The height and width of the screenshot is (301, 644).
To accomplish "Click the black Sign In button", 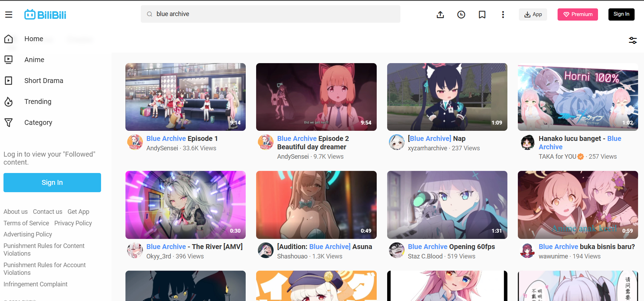I will point(621,14).
